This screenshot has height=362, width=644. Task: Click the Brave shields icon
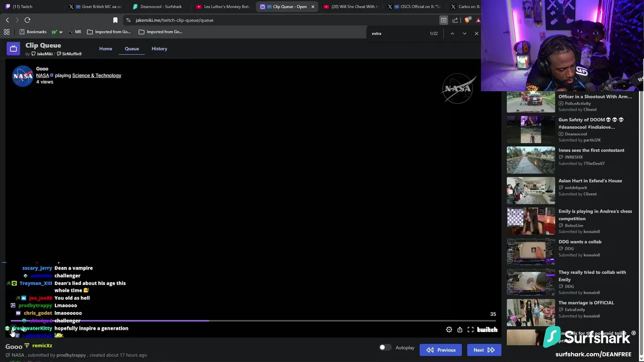coord(467,20)
